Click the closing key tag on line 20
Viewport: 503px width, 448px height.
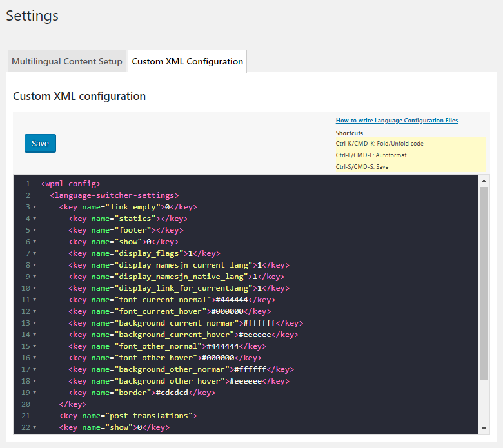[73, 404]
